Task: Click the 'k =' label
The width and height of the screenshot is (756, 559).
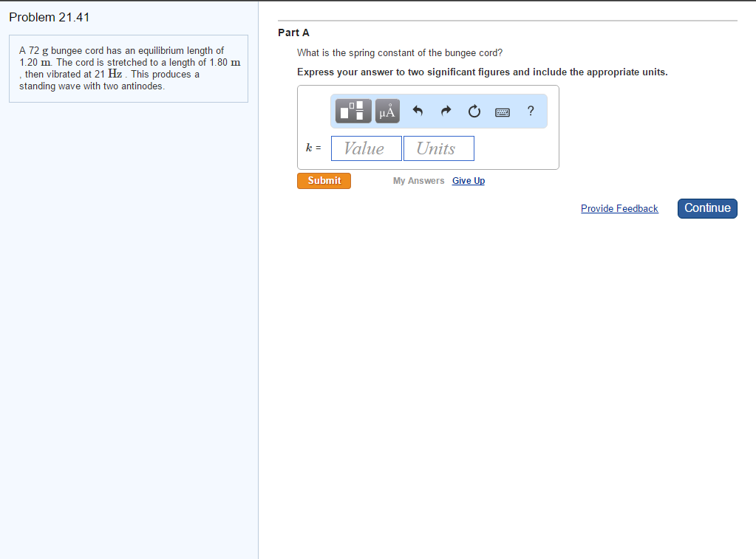Action: pos(313,148)
